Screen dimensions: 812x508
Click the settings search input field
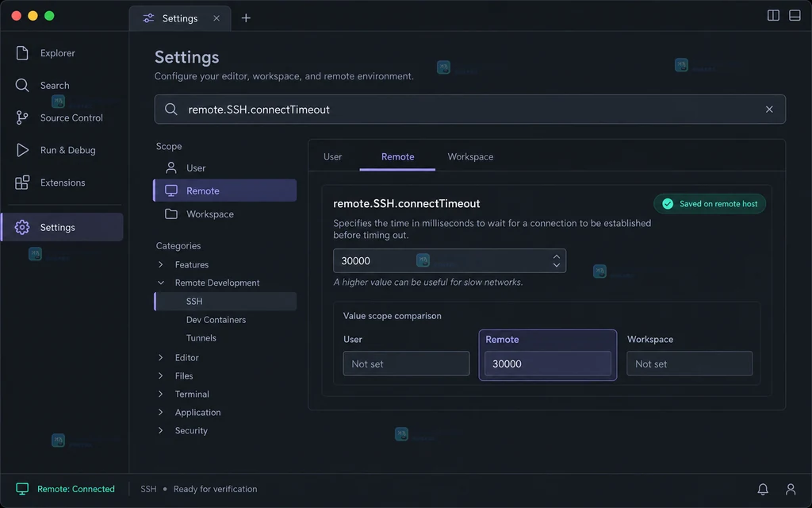(469, 110)
